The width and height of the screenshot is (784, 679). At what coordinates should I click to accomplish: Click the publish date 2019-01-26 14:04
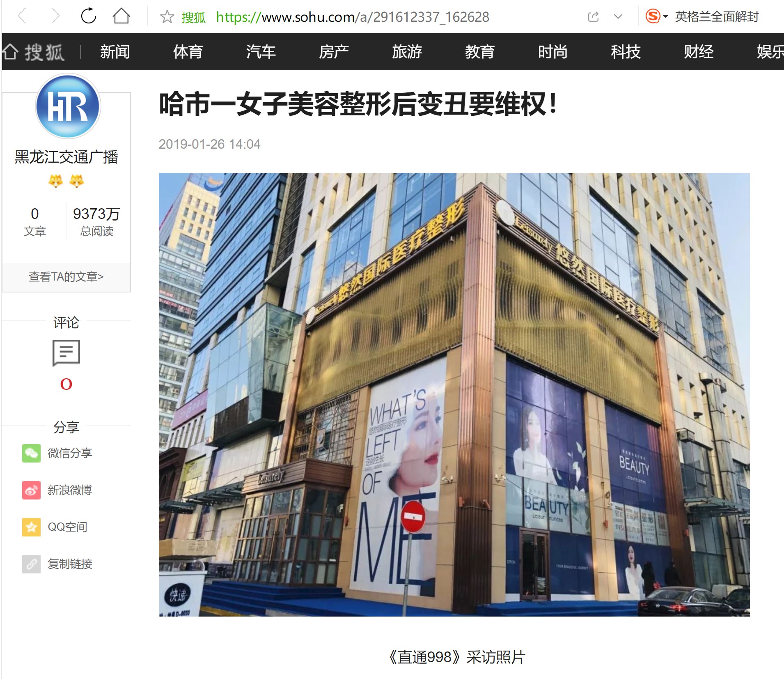[209, 144]
